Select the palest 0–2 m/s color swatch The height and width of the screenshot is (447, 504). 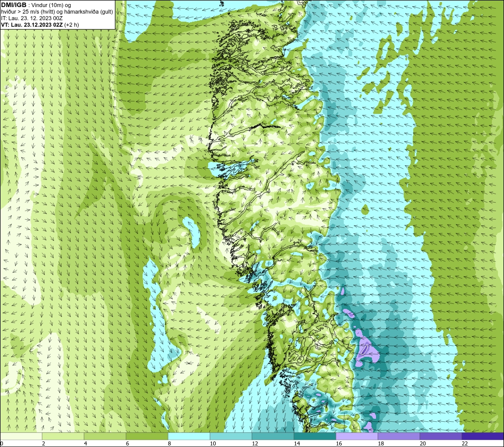[21, 436]
